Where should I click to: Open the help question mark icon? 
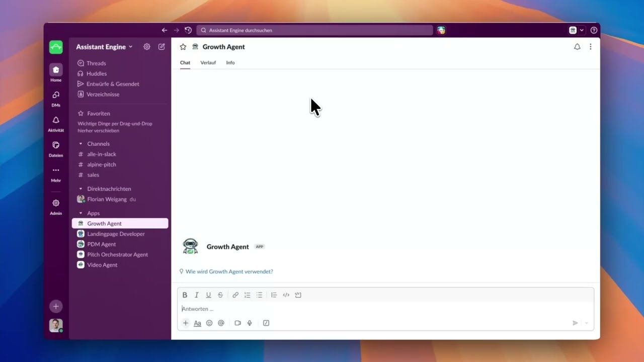(594, 30)
